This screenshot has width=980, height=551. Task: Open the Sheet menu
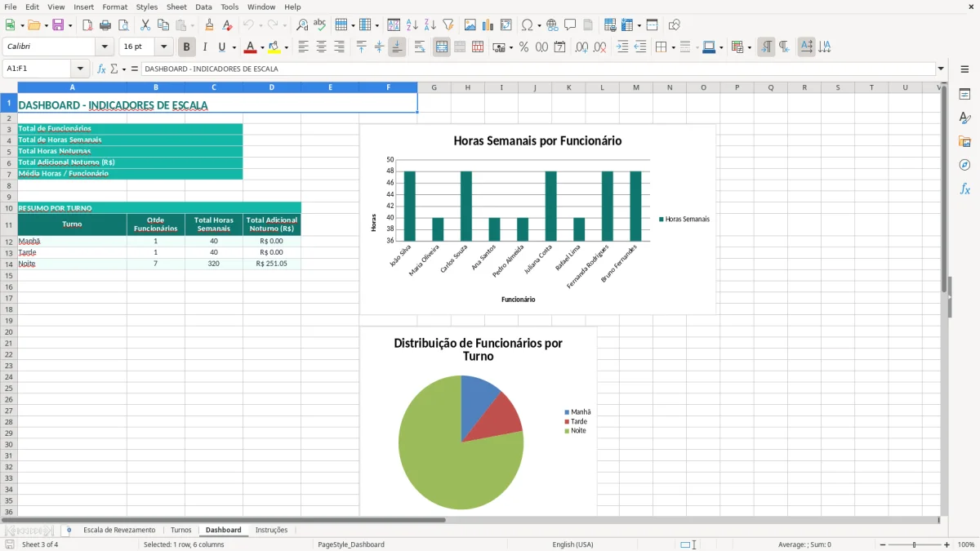[x=176, y=7]
